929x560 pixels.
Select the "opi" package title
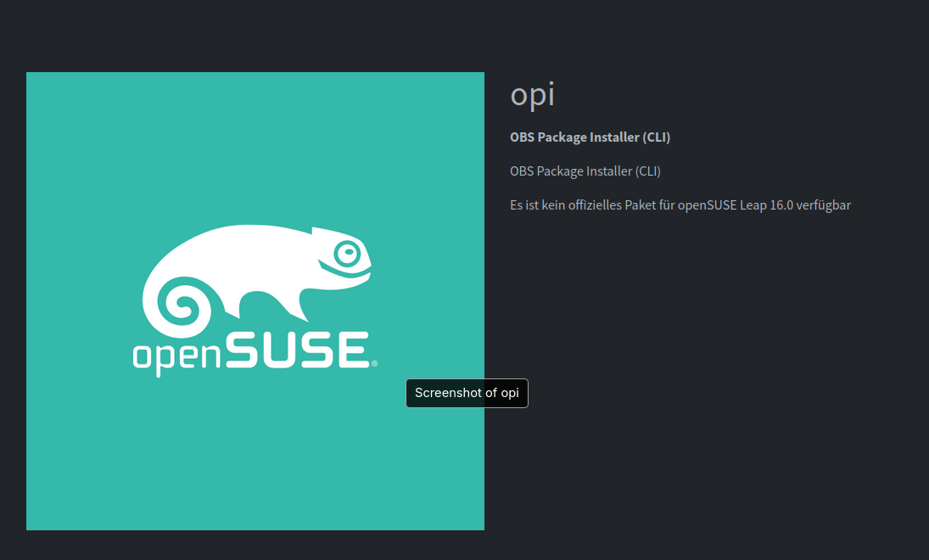coord(532,95)
